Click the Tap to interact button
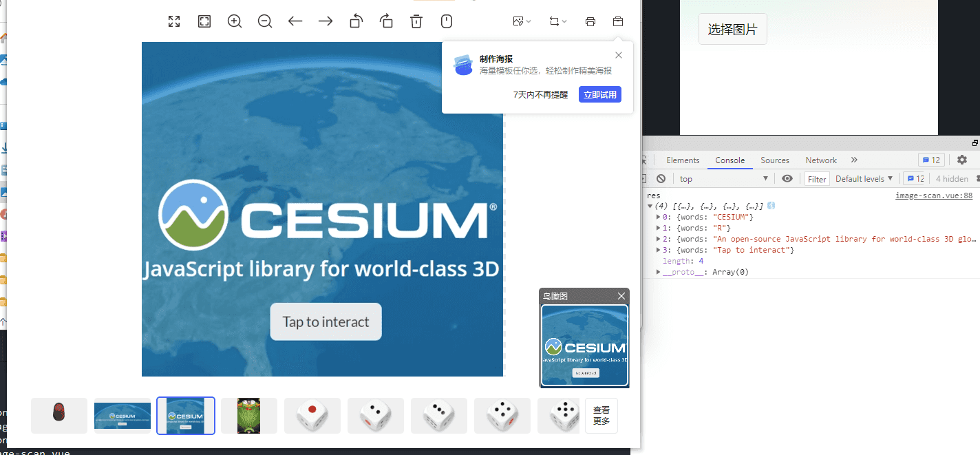980x455 pixels. [x=326, y=321]
